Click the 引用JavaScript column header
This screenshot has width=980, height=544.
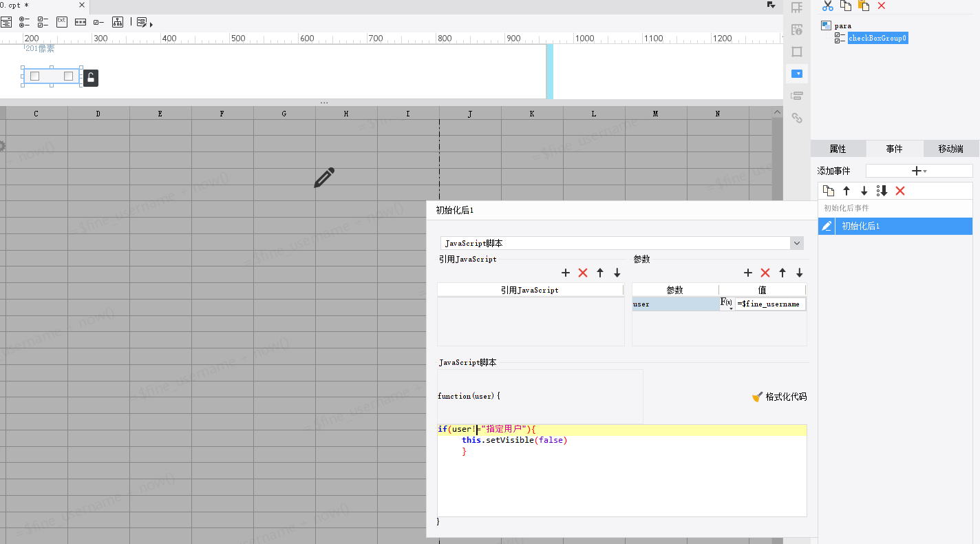point(530,290)
